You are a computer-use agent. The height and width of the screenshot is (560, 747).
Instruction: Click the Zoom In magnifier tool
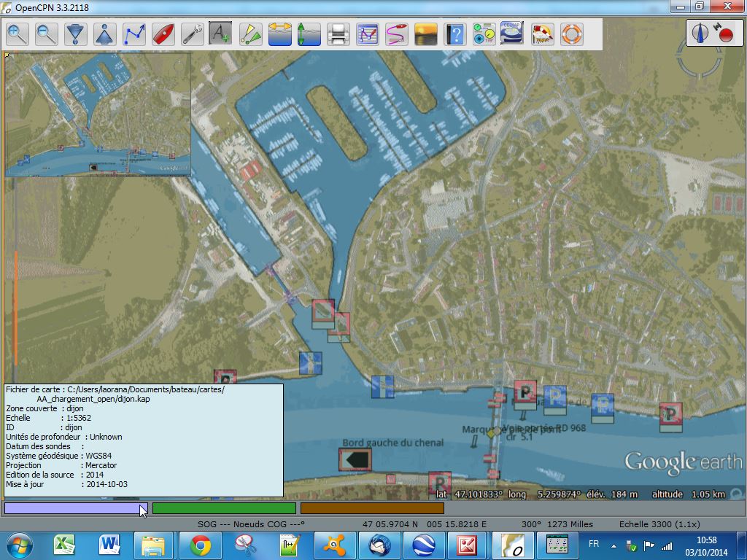click(x=18, y=34)
